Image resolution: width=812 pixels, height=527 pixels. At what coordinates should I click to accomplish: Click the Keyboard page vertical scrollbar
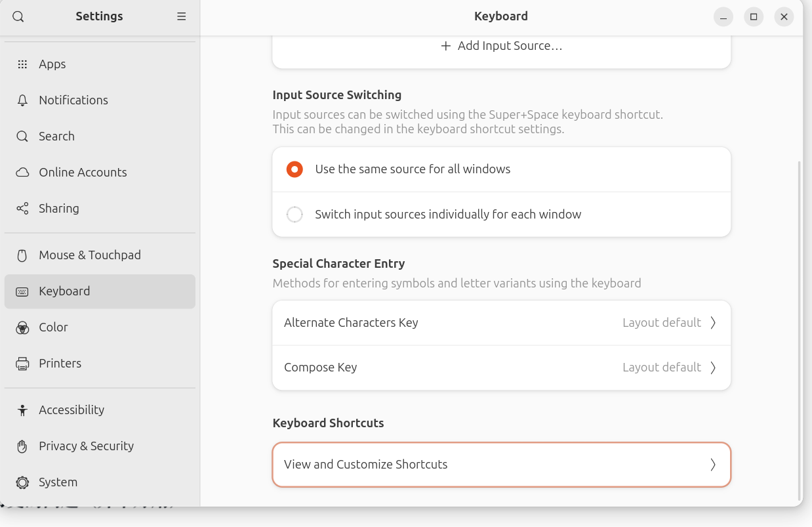coord(798,328)
